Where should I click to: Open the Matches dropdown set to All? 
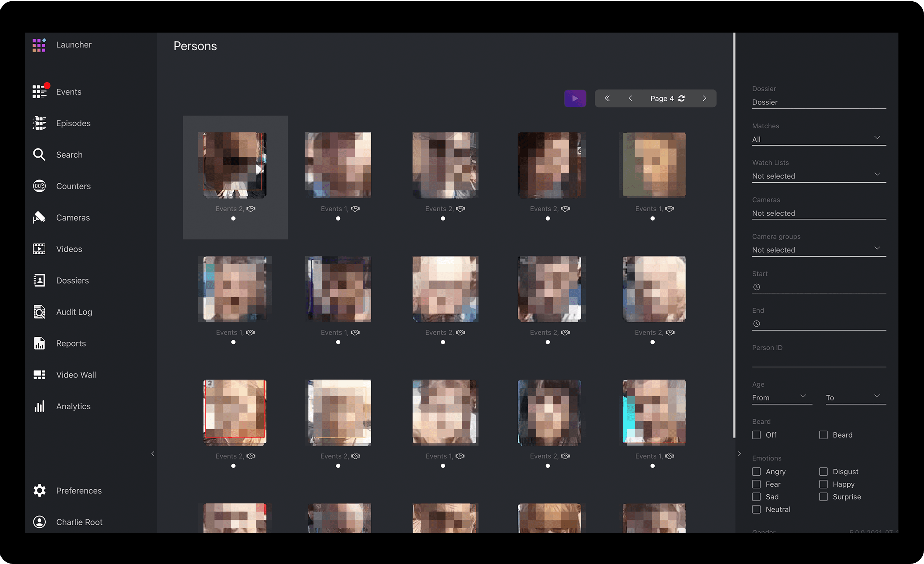(819, 139)
